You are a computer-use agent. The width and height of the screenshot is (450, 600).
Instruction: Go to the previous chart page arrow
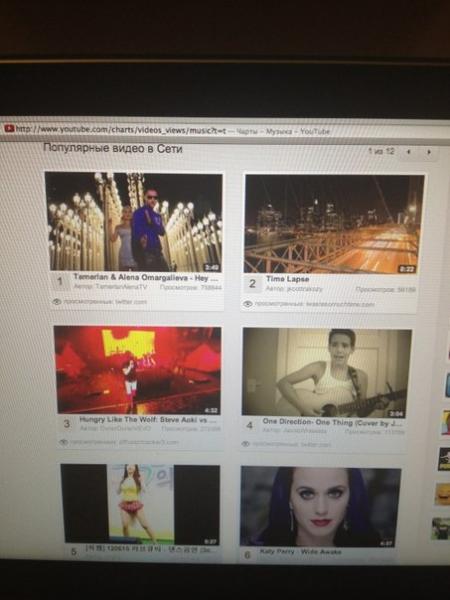click(x=409, y=152)
